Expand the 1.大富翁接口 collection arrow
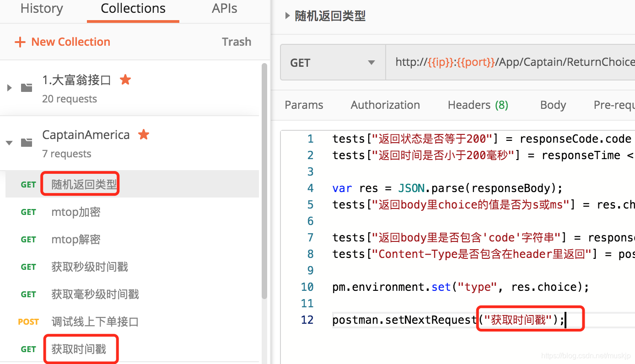This screenshot has width=635, height=364. pyautogui.click(x=9, y=87)
